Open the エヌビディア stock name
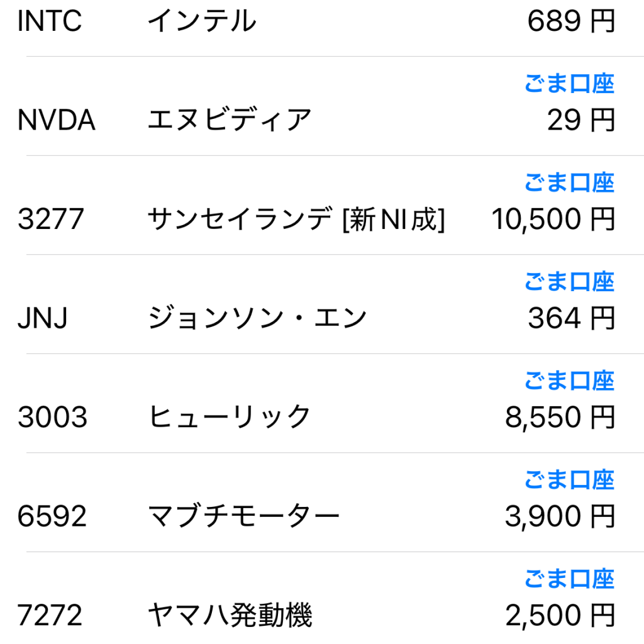The width and height of the screenshot is (644, 644). (x=230, y=120)
